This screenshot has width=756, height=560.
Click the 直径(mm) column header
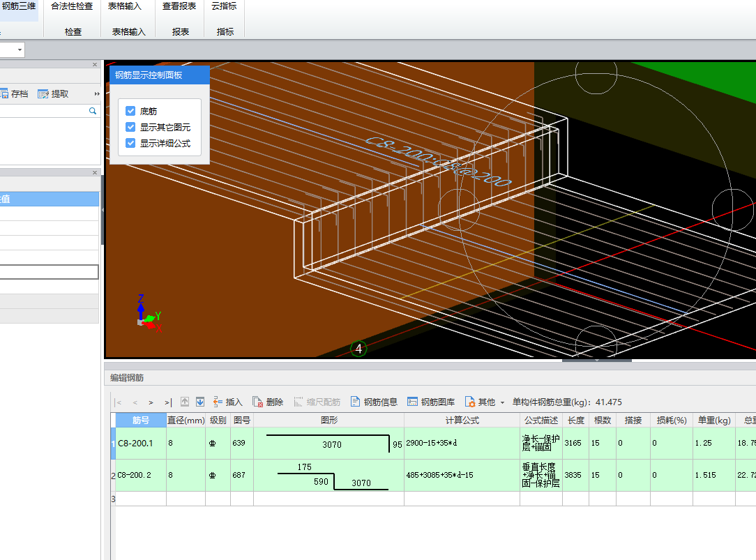point(186,421)
